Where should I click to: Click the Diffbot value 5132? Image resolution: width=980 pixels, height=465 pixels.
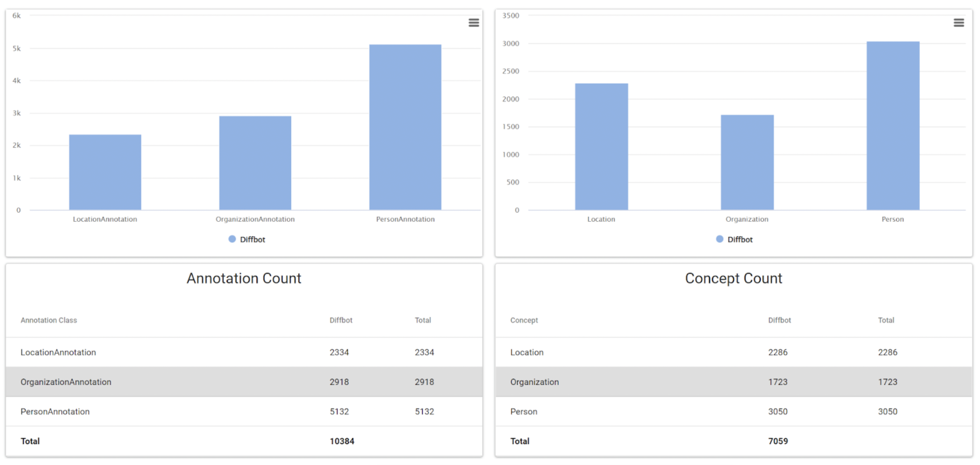coord(339,411)
